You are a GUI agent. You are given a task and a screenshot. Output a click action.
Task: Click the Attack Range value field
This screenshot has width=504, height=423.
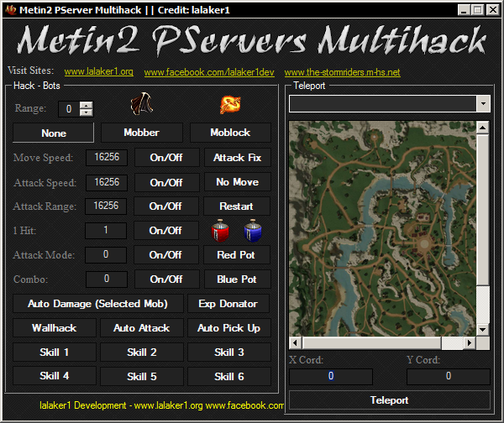[x=106, y=206]
